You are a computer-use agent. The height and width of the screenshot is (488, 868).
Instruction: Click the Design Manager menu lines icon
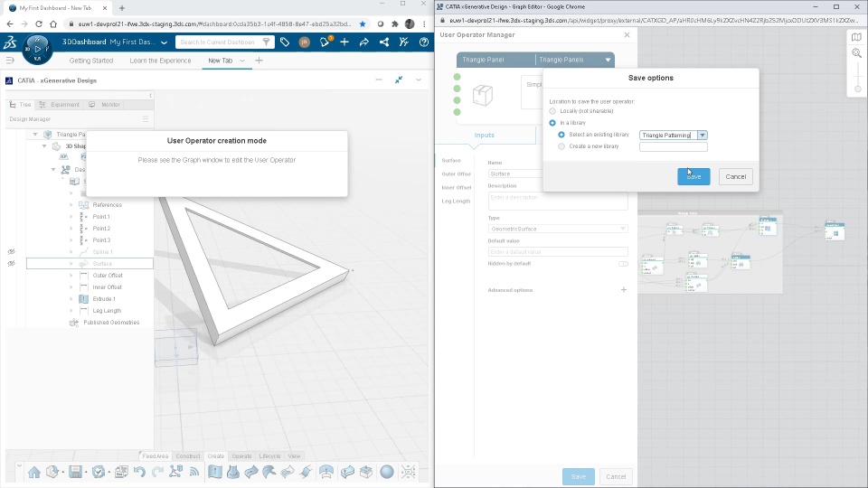(x=146, y=119)
